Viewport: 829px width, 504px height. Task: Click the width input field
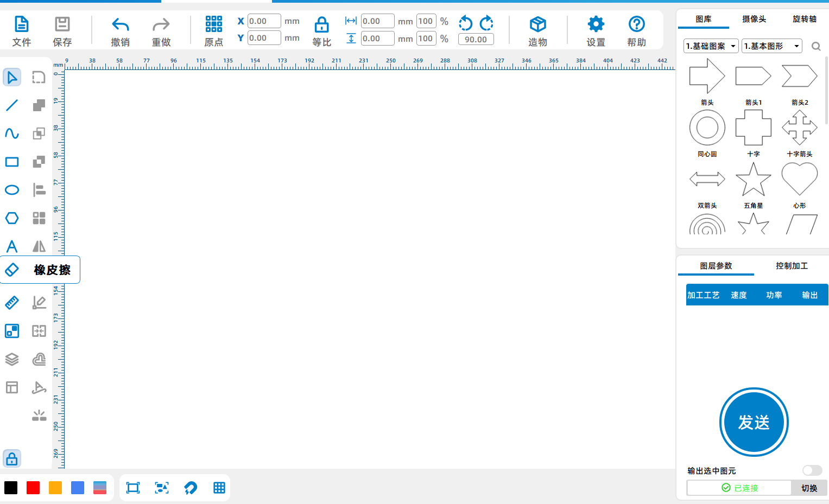tap(378, 21)
